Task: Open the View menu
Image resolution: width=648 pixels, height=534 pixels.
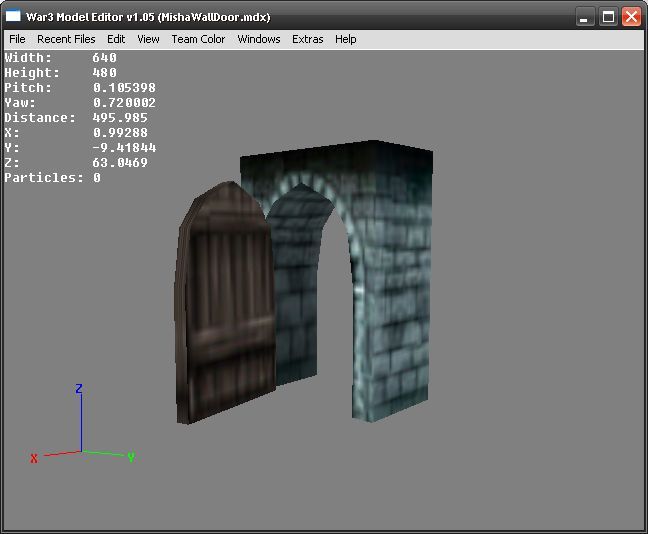Action: [148, 39]
